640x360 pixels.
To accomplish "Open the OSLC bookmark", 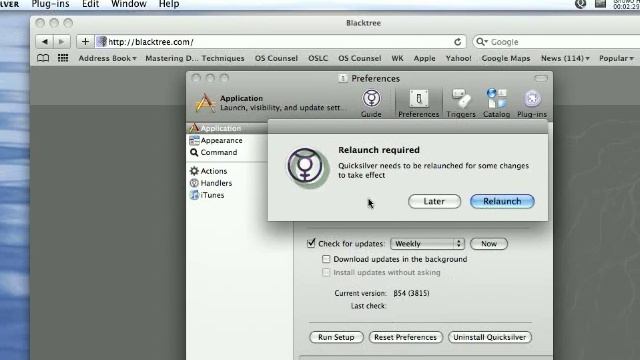I will [x=318, y=58].
